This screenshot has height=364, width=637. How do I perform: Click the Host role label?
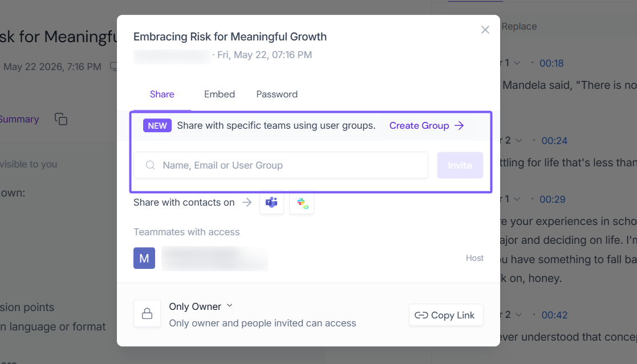[474, 258]
